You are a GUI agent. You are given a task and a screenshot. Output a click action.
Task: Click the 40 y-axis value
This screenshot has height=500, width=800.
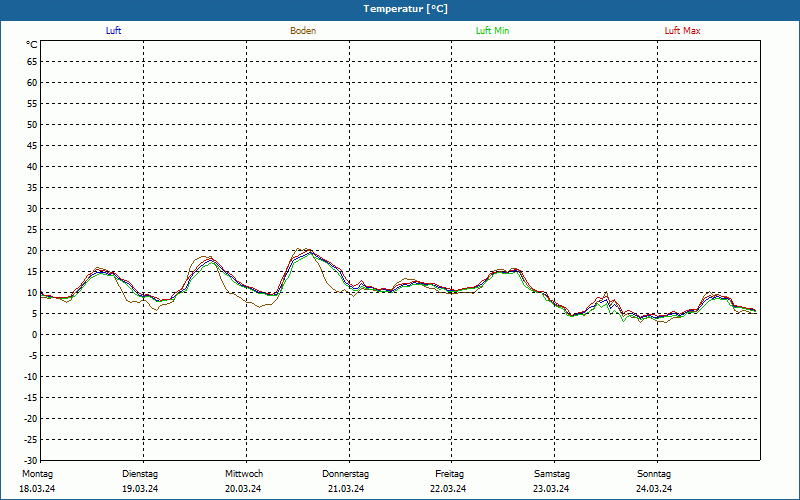click(32, 166)
